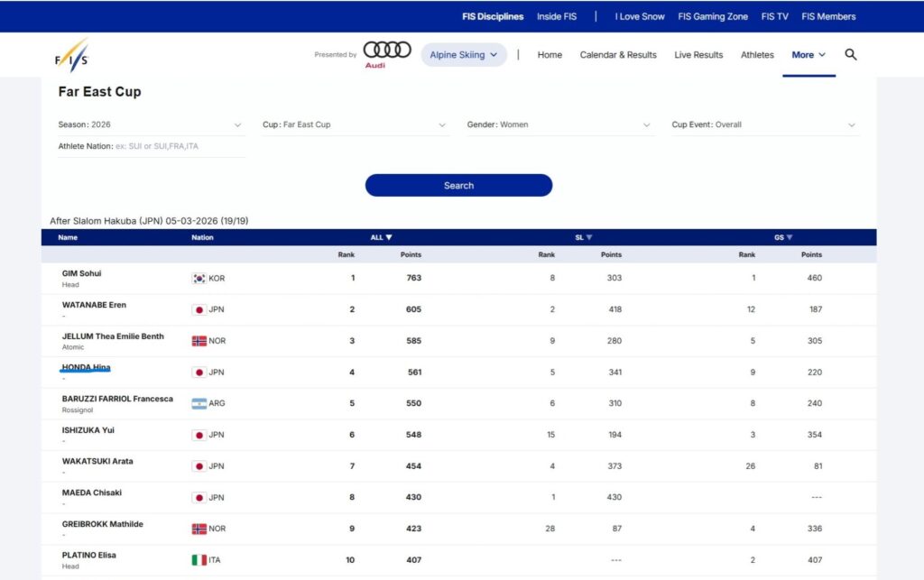Click Japan flag in WATANABE Eren row
This screenshot has height=580, width=924.
click(x=199, y=309)
